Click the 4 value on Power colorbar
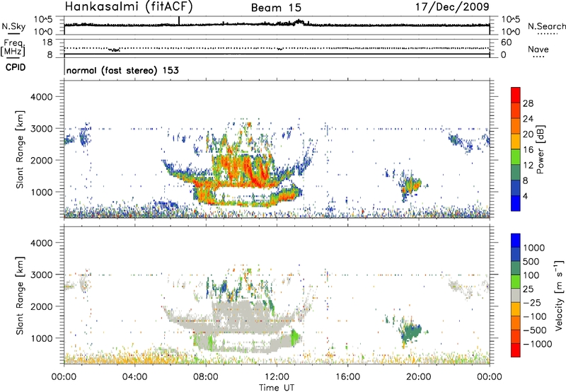The height and width of the screenshot is (392, 566). click(525, 197)
